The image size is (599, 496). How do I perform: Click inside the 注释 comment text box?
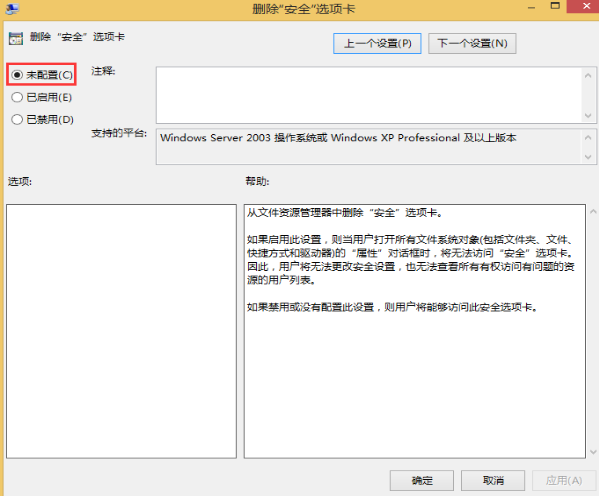pyautogui.click(x=369, y=95)
